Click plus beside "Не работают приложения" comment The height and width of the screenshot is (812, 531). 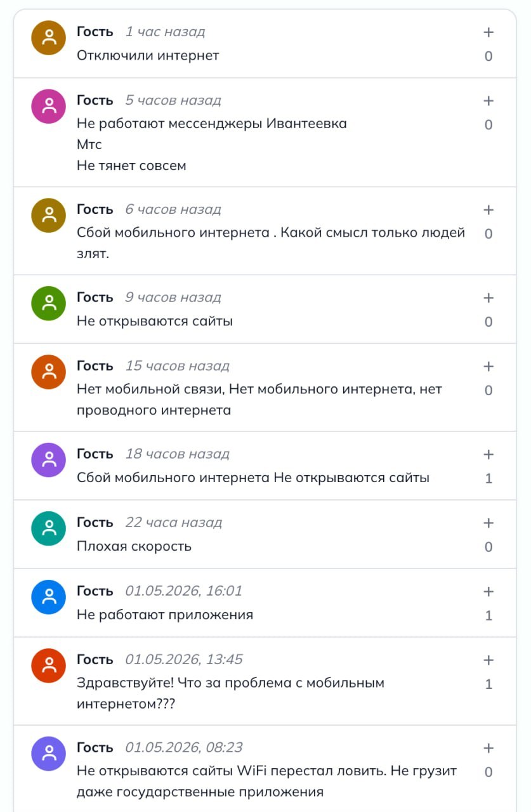click(x=488, y=592)
